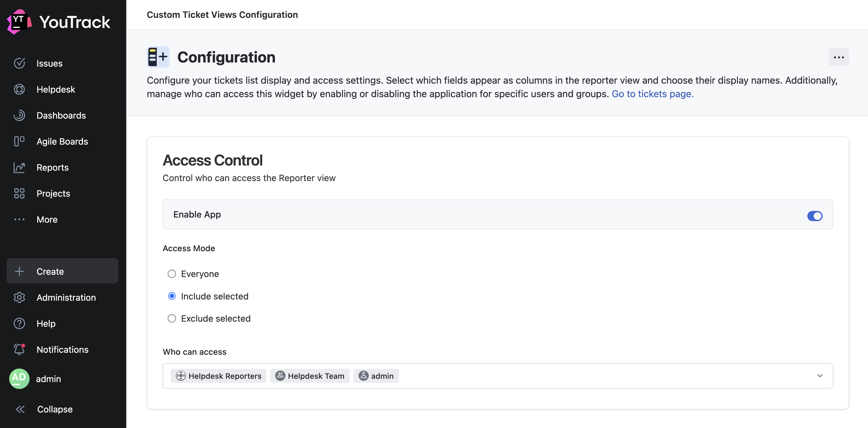Open Dashboards from the sidebar
The width and height of the screenshot is (868, 428).
[61, 115]
